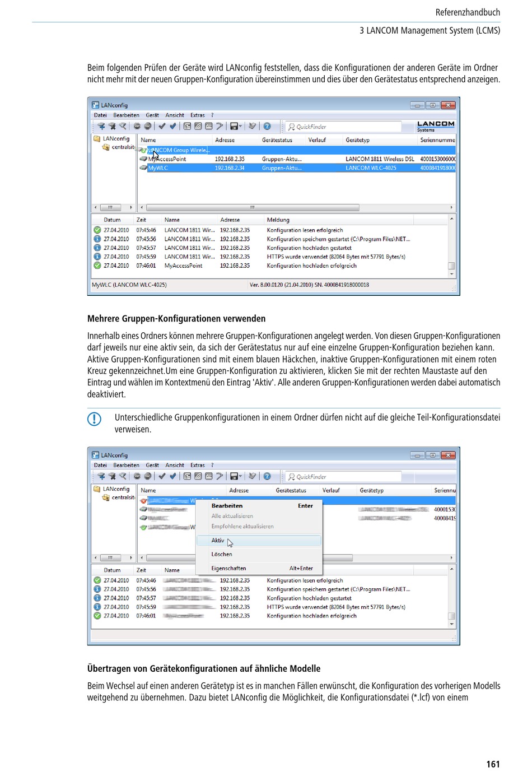Click status bar text 'MyWLC (LANCOM WLC-4025)'

click(129, 285)
